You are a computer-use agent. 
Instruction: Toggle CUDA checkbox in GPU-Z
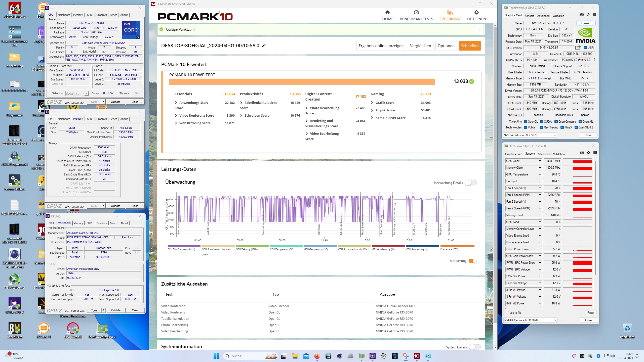click(542, 121)
